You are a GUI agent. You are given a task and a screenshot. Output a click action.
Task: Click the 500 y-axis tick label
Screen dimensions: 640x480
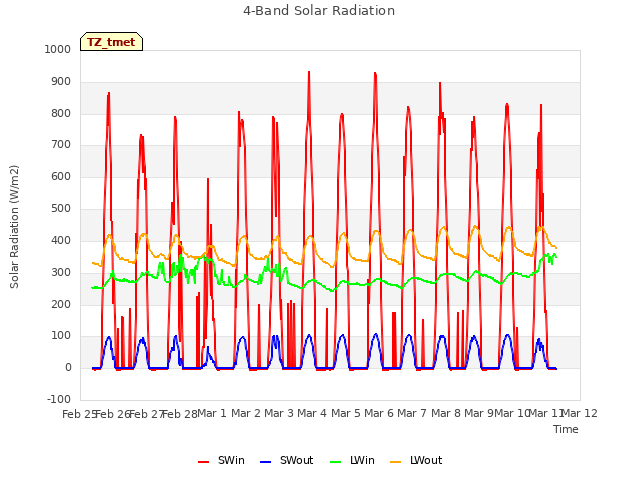coord(61,209)
